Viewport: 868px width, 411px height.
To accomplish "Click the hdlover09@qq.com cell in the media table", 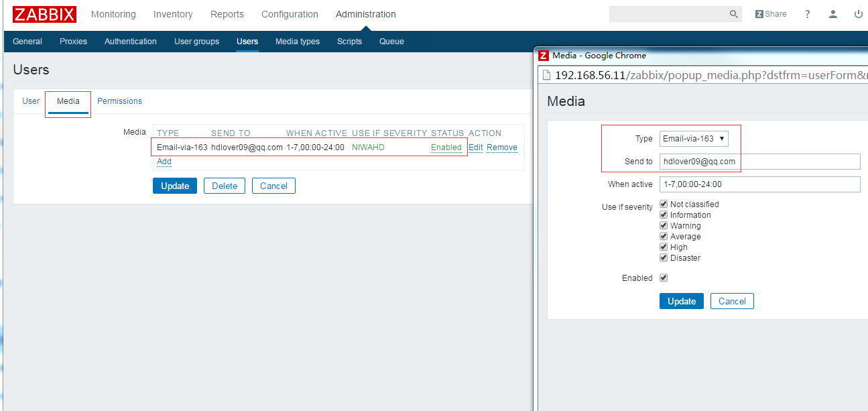I will click(x=247, y=148).
